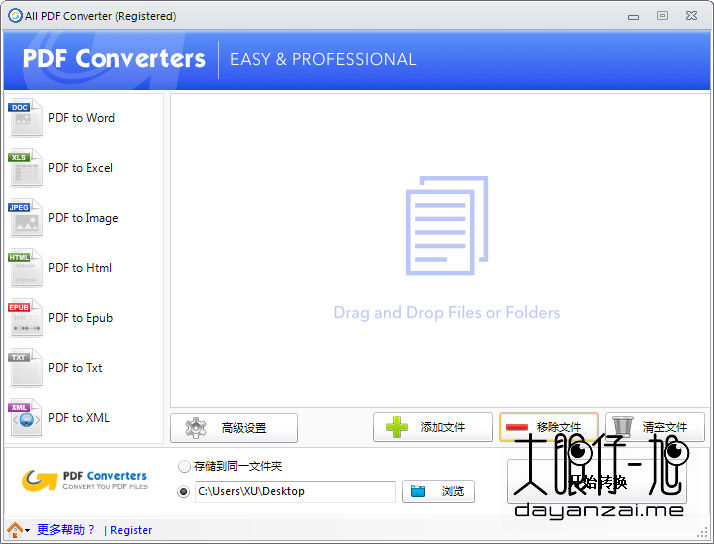Click the green plus Add files (添加文件) button
This screenshot has width=714, height=544.
(433, 427)
